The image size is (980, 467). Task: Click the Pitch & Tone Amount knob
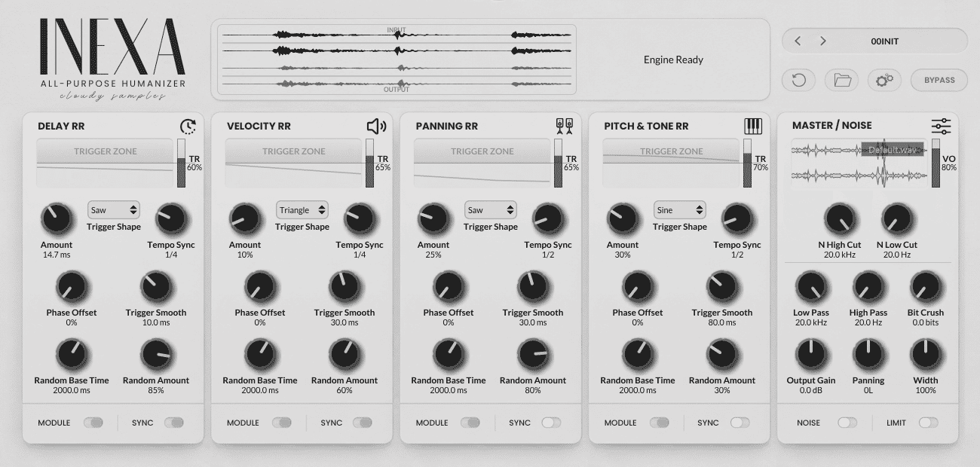point(623,218)
